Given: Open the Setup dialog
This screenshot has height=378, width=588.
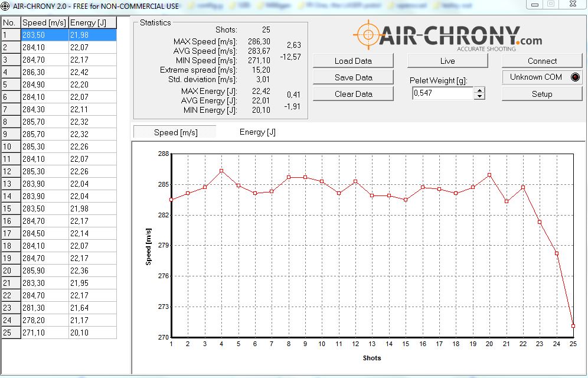Looking at the screenshot, I should pos(542,94).
